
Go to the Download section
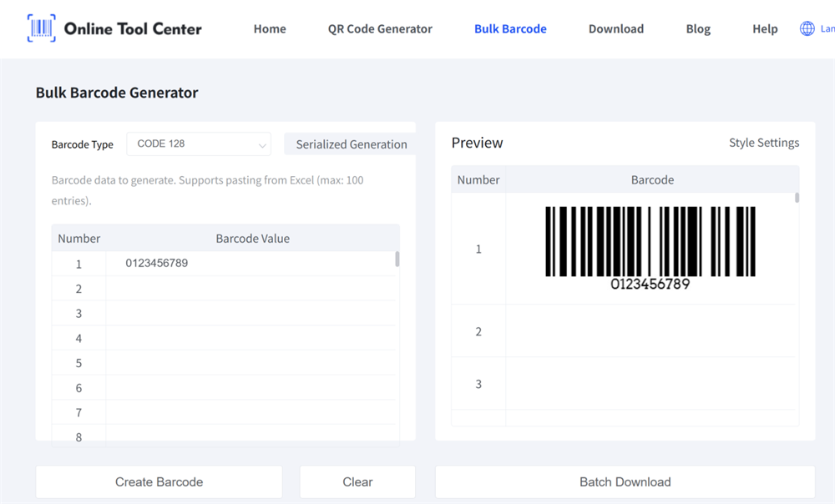615,28
